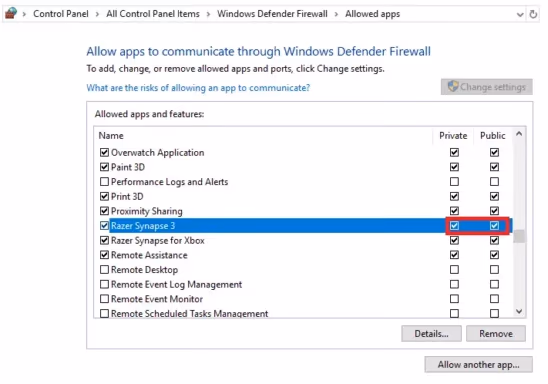Check Private for Remote Event Log Management
This screenshot has height=384, width=548.
pos(454,284)
